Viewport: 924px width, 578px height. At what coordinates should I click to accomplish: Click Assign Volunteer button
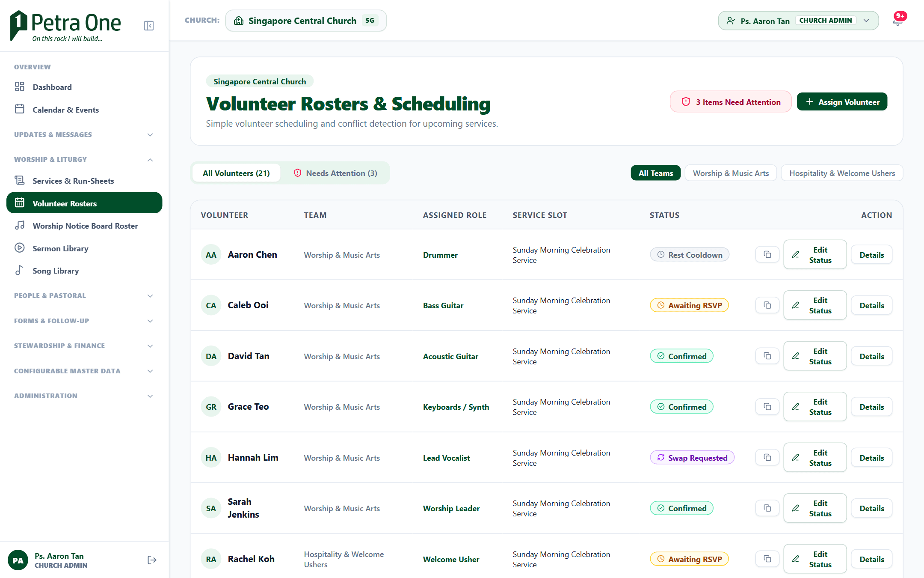[842, 102]
